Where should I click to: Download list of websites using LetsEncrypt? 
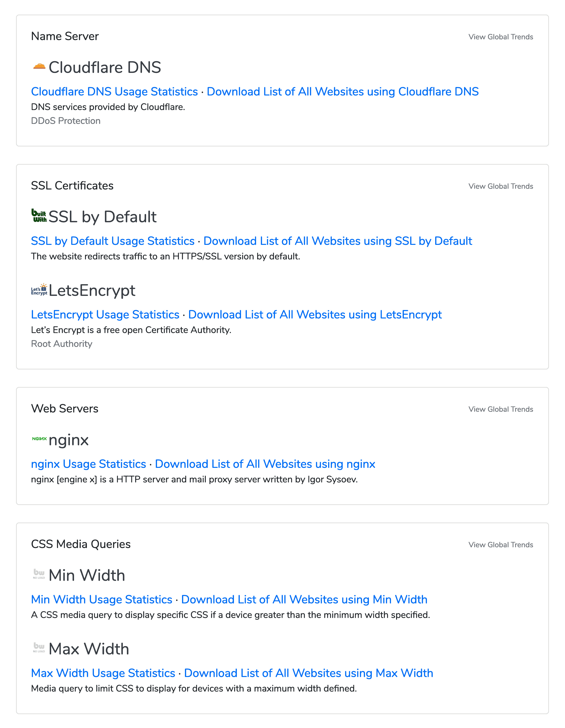[x=315, y=314]
